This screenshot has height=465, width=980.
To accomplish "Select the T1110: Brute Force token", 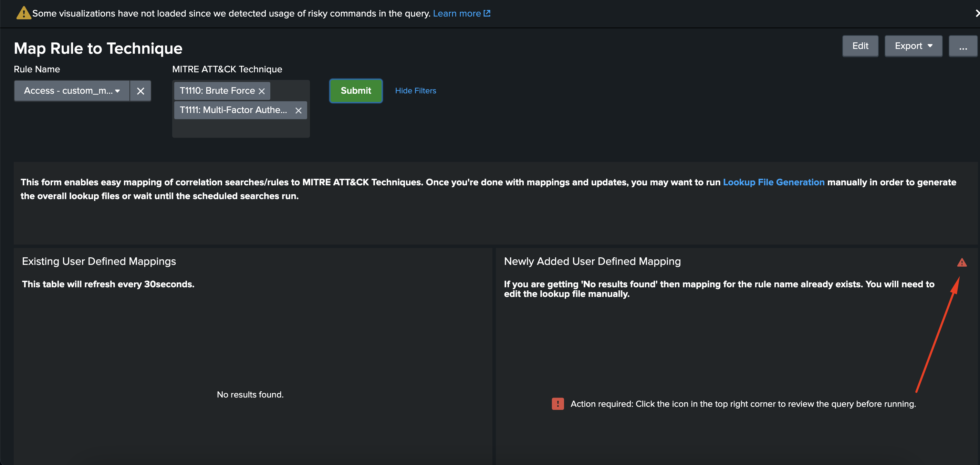I will [217, 91].
